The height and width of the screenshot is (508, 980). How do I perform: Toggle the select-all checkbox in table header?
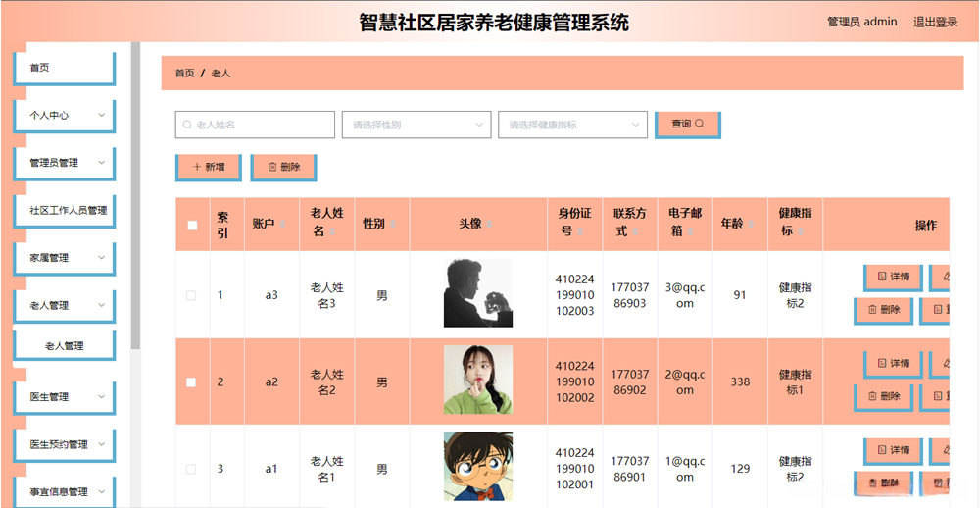pyautogui.click(x=192, y=226)
